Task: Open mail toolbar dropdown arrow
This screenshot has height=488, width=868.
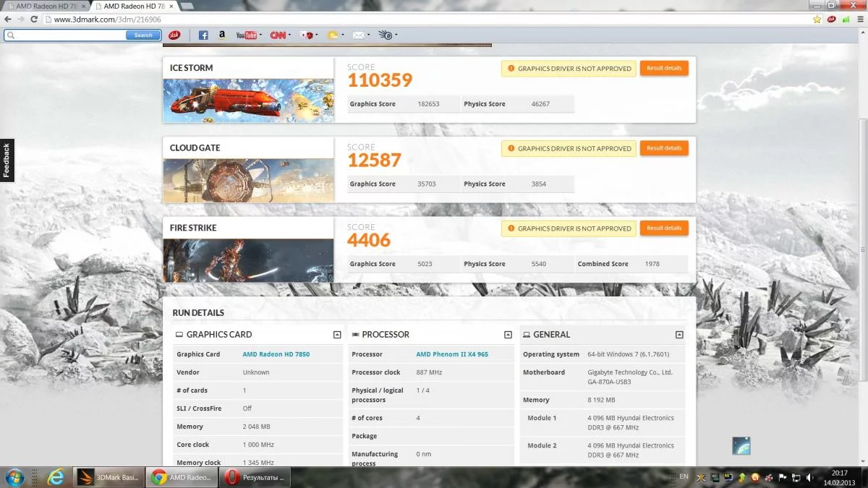Action: (x=368, y=35)
